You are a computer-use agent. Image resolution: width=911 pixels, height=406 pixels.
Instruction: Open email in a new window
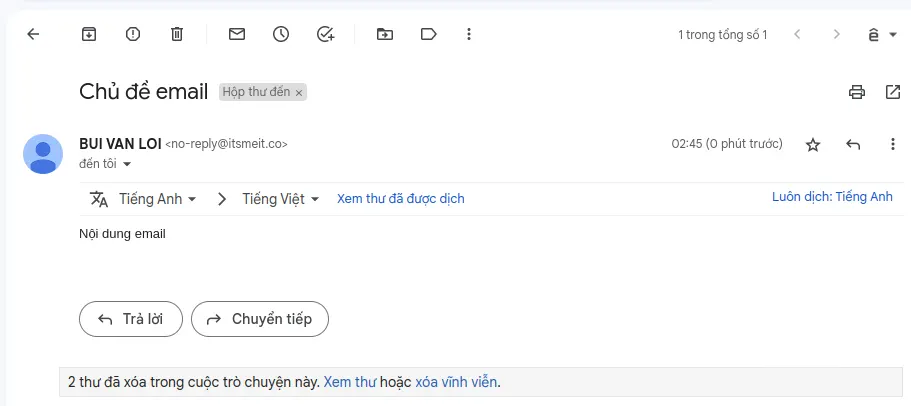(893, 92)
